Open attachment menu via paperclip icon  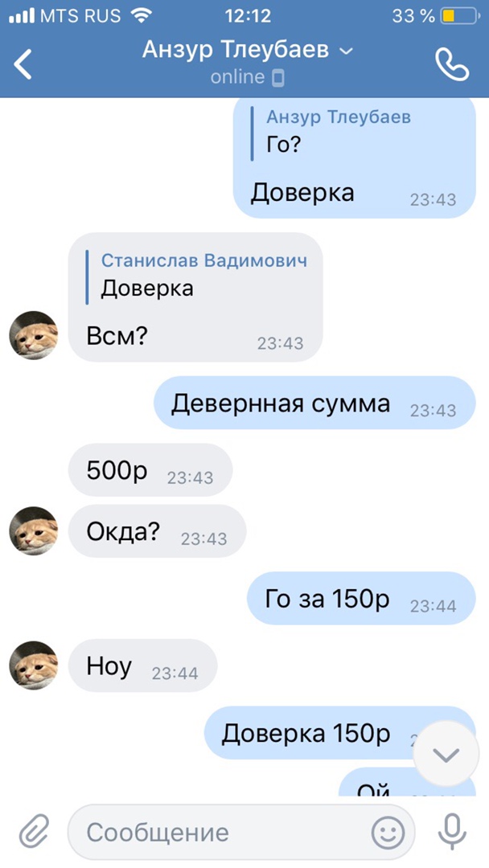tap(35, 833)
